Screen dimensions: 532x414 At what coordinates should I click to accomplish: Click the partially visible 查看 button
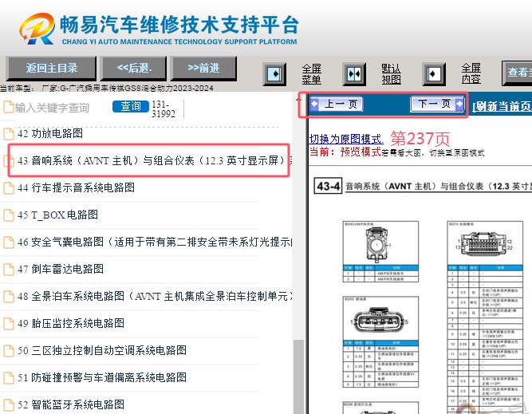pyautogui.click(x=517, y=73)
